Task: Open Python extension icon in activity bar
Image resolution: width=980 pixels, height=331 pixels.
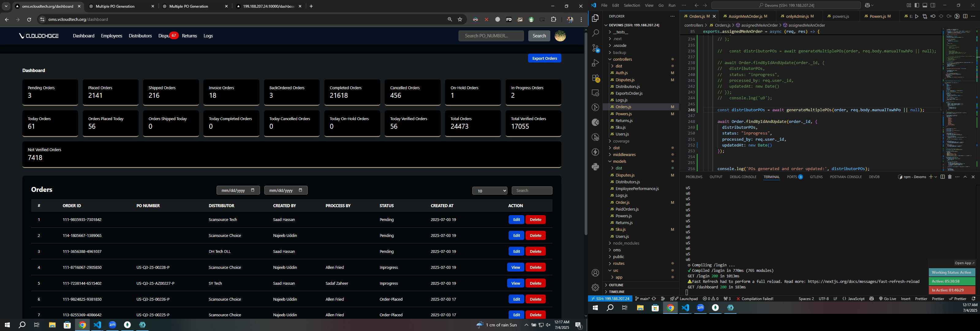Action: [595, 167]
